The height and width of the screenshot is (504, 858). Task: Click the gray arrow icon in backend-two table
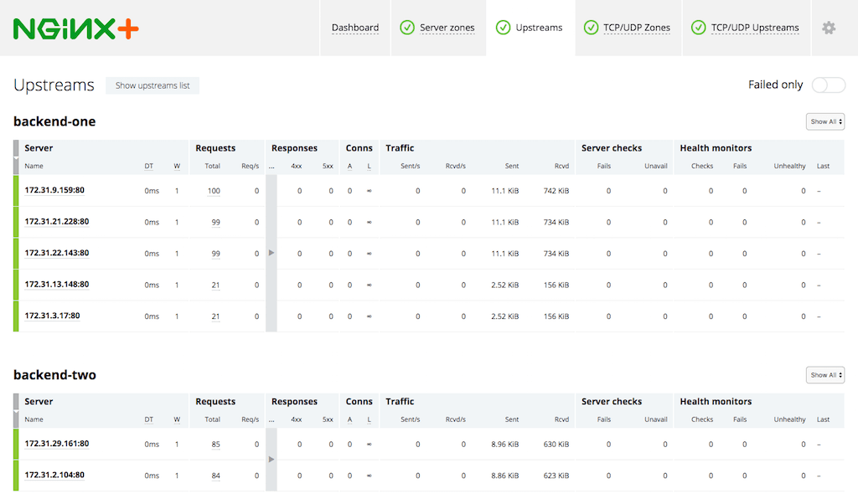coord(271,459)
